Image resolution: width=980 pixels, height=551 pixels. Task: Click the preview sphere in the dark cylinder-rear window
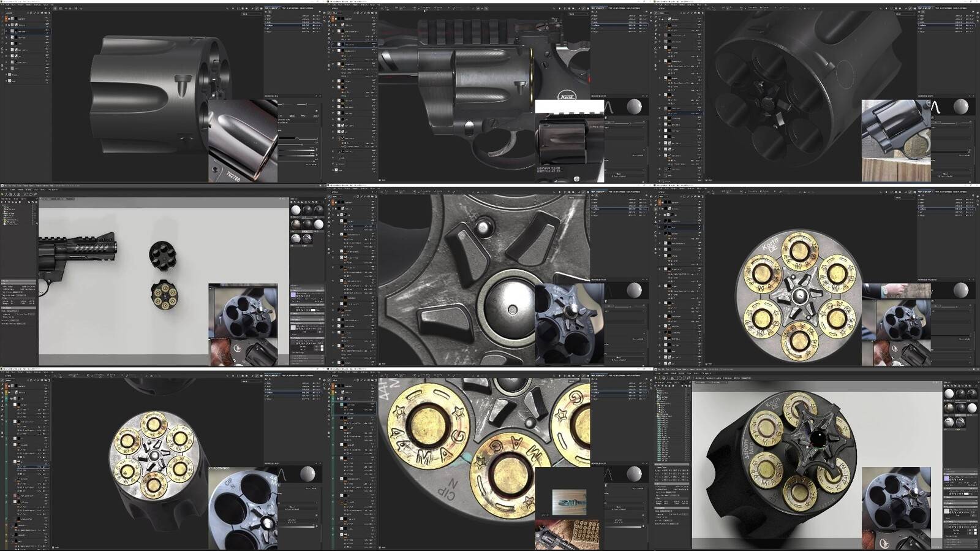(x=961, y=107)
